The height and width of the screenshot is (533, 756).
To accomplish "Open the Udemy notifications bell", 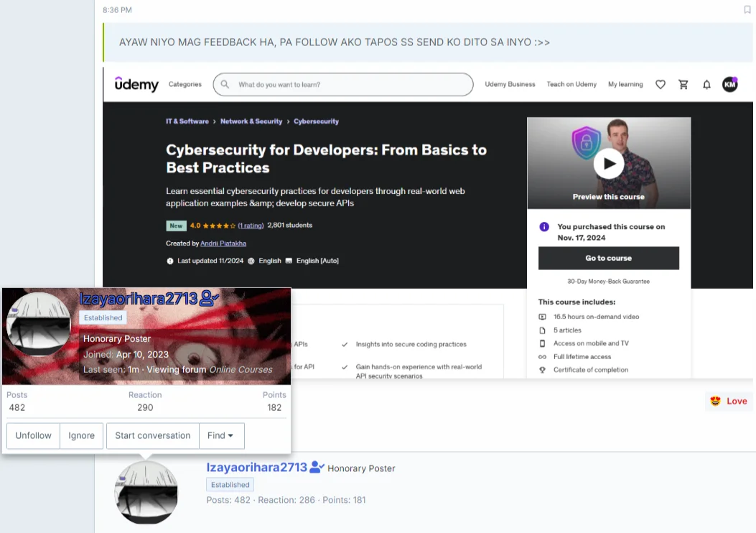I will [706, 85].
